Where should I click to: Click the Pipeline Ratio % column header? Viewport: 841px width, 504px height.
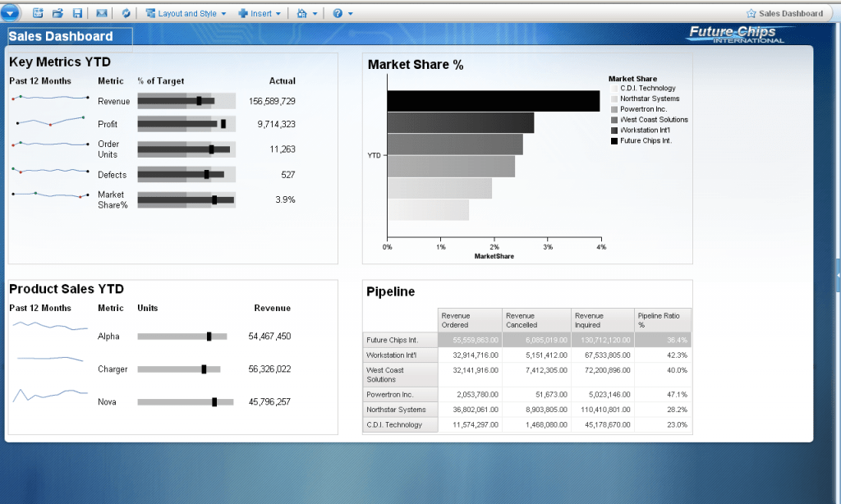[663, 320]
